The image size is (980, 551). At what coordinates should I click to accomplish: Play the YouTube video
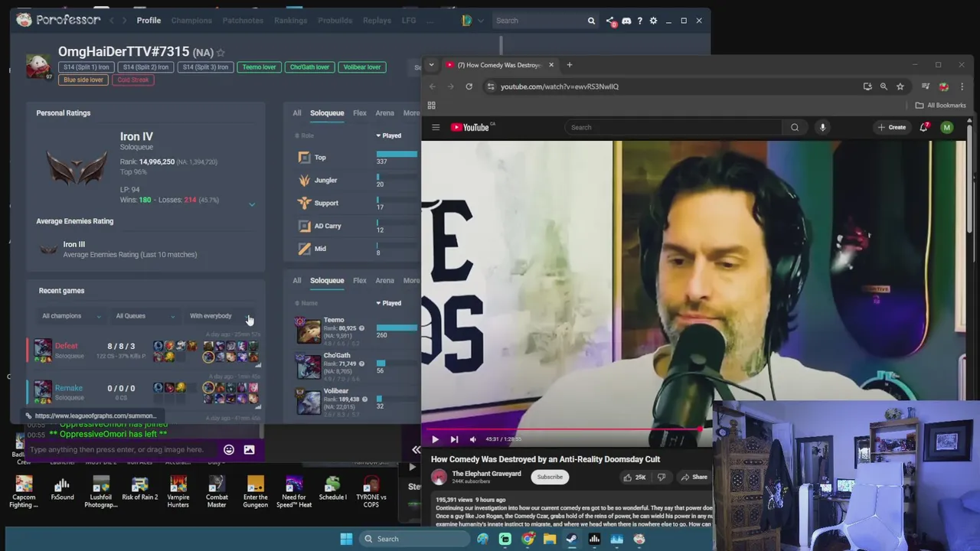(x=435, y=439)
